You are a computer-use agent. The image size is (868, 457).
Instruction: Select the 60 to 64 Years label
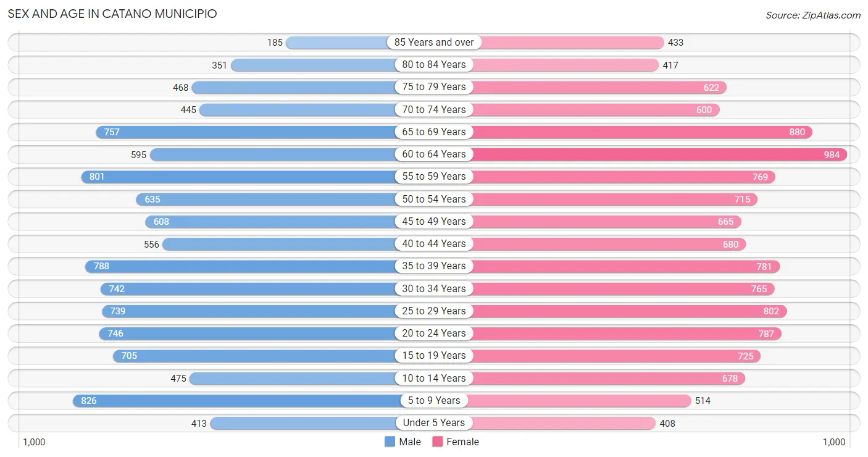click(x=434, y=154)
